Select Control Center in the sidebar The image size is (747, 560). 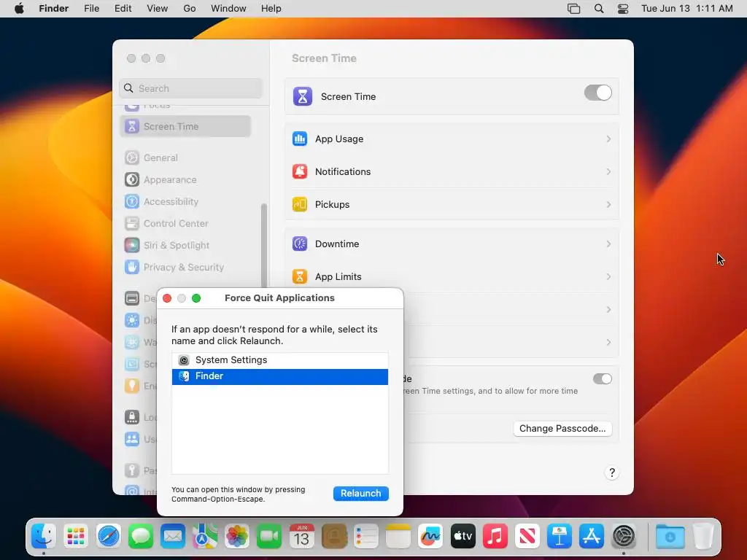click(x=185, y=223)
